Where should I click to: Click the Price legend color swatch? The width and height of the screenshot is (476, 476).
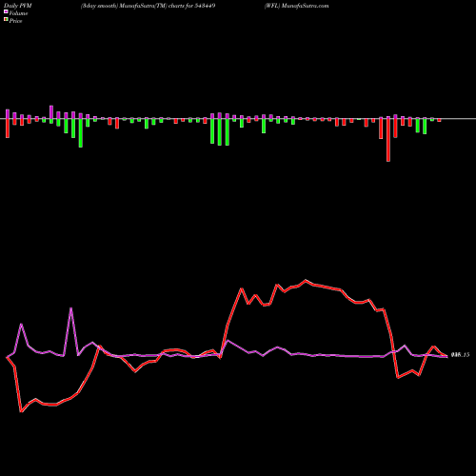tap(6, 20)
